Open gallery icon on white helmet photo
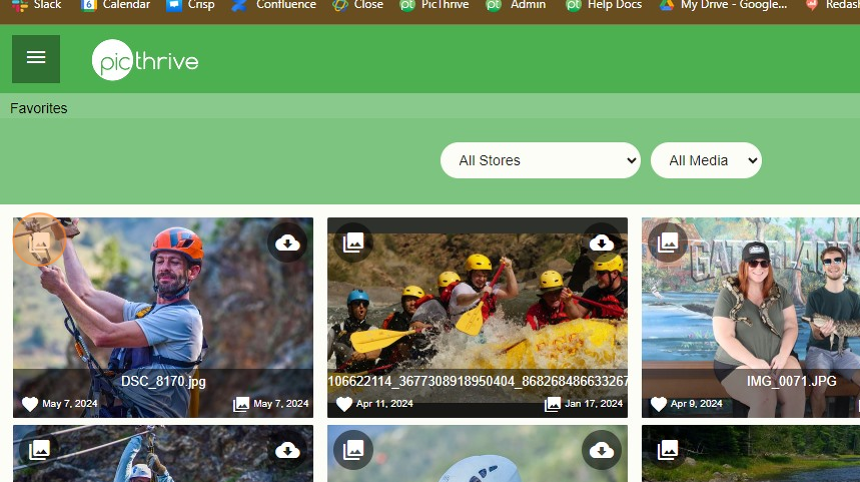Viewport: 860px width, 482px height. (353, 450)
